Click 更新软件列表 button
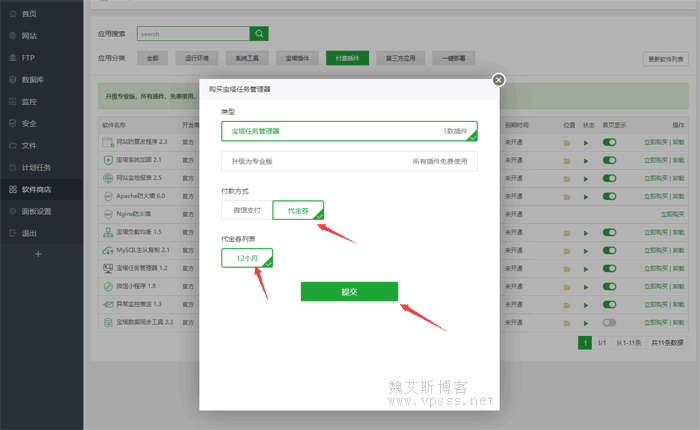Screen dimensions: 700x430 coord(666,59)
